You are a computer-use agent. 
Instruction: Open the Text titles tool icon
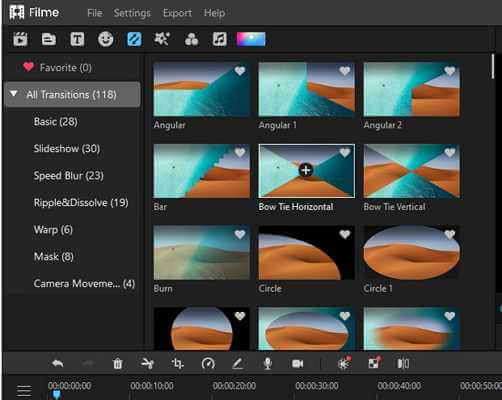[x=77, y=39]
